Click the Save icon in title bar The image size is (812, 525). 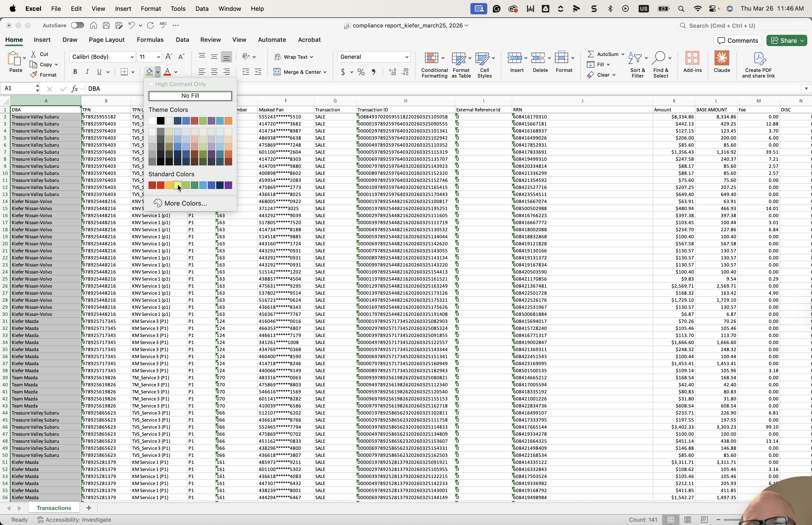coord(106,25)
